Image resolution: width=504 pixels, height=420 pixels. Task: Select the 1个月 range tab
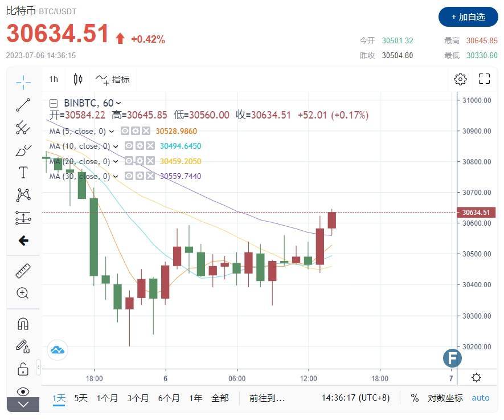click(x=108, y=398)
